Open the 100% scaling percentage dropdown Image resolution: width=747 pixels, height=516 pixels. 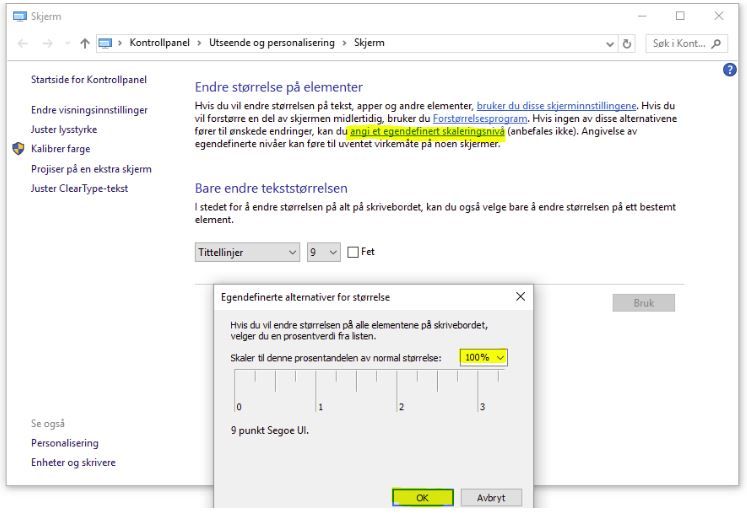(484, 357)
